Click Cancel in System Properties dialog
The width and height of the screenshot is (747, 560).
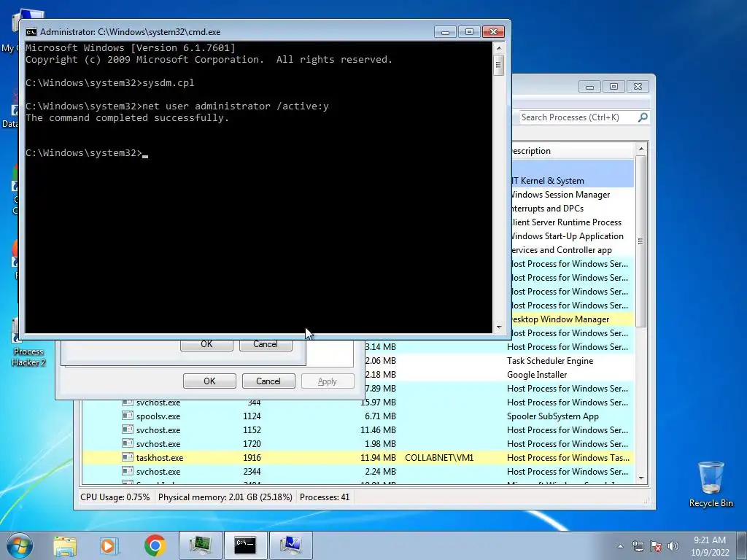coord(268,381)
